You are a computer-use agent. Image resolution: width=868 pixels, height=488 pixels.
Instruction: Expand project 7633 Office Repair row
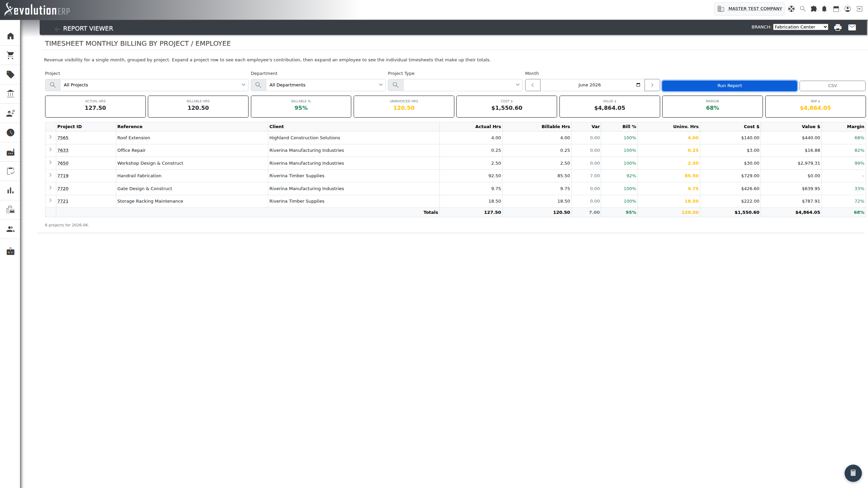(x=51, y=150)
